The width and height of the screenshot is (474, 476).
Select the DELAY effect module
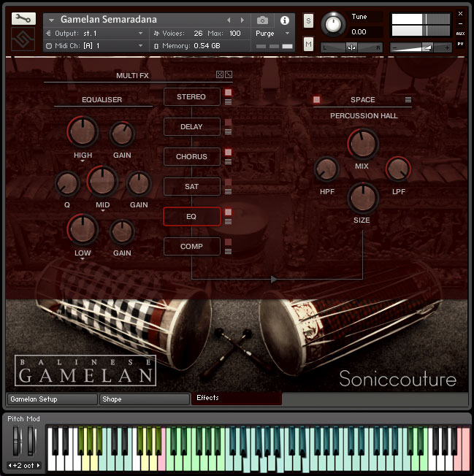click(191, 126)
